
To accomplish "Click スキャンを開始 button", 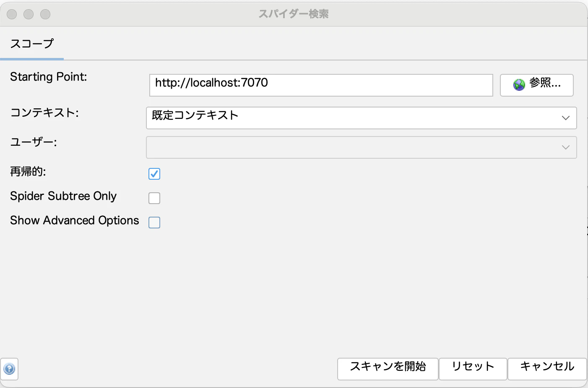I will [388, 369].
